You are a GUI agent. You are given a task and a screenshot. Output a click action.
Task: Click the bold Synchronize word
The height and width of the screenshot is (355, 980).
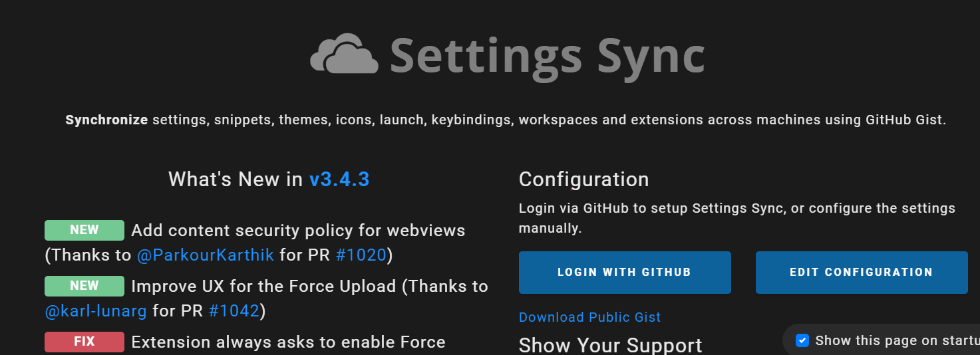[x=106, y=120]
